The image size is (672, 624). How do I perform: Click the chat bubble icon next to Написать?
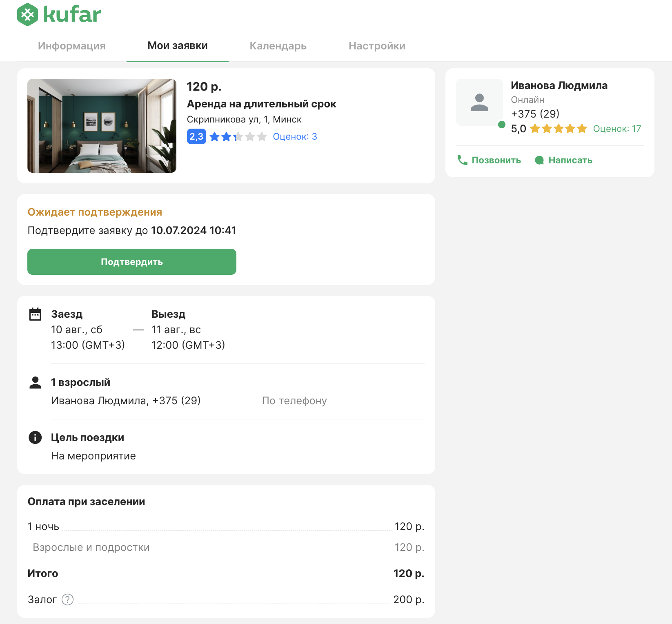[539, 160]
